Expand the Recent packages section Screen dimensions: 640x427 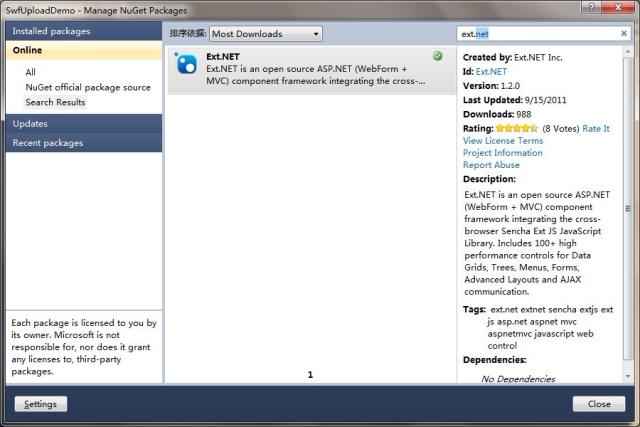coord(84,143)
